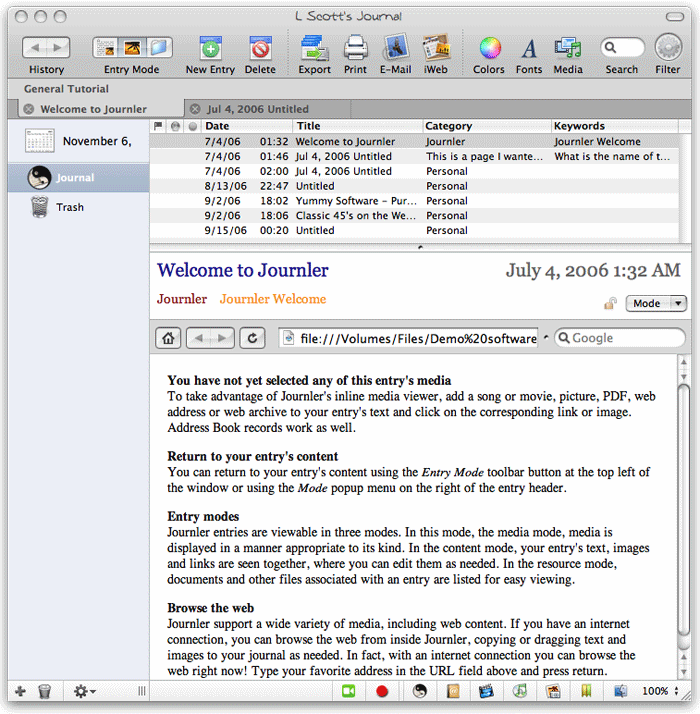Sort entries by the Category column

tap(485, 126)
